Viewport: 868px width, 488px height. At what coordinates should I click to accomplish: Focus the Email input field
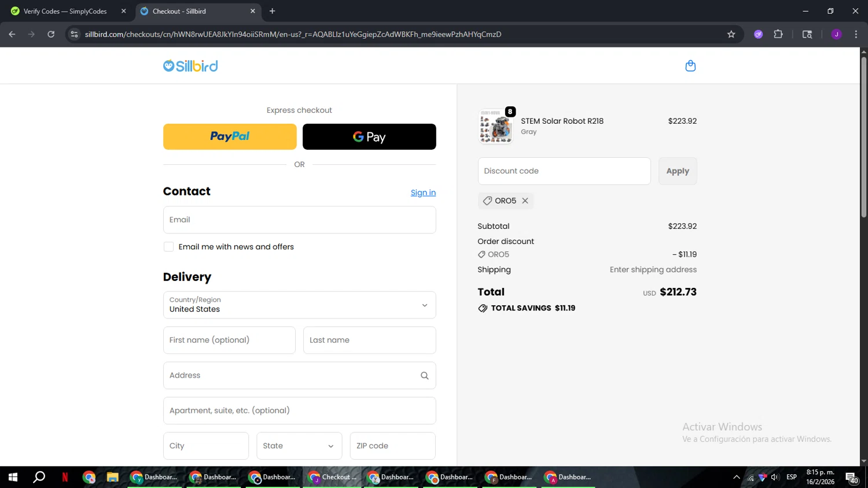coord(299,220)
